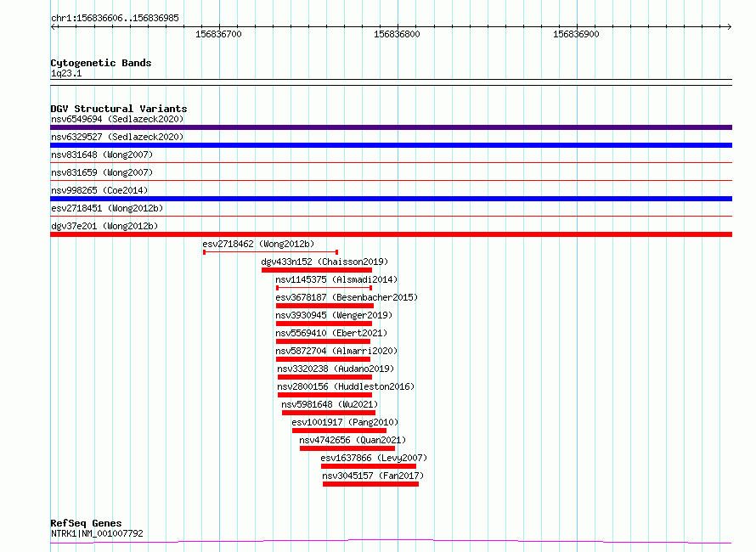Click the right arrow on the ruler
This screenshot has width=756, height=552.
click(729, 26)
